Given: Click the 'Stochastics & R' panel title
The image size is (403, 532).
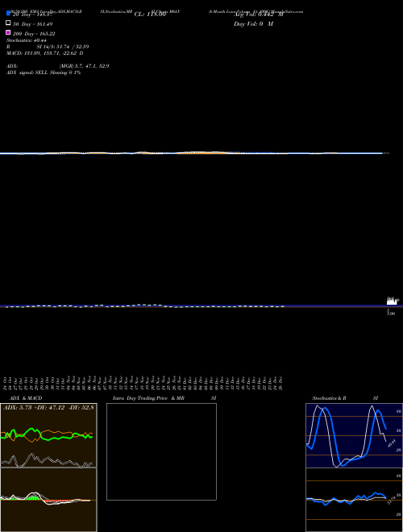Looking at the screenshot, I should click(x=329, y=398).
